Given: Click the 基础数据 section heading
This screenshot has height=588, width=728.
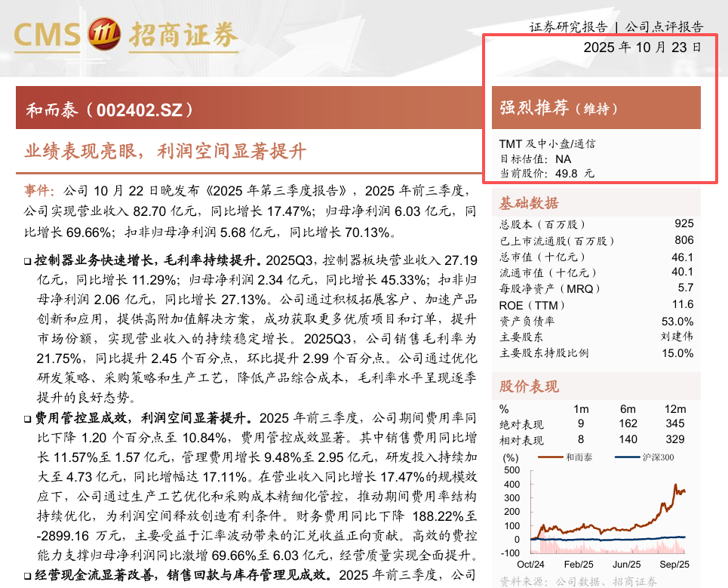Looking at the screenshot, I should 529,203.
